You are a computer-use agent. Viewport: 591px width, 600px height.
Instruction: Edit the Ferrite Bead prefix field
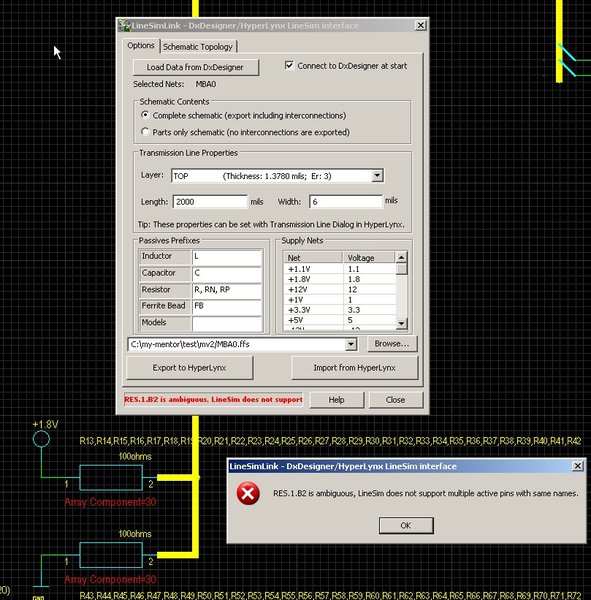click(227, 306)
